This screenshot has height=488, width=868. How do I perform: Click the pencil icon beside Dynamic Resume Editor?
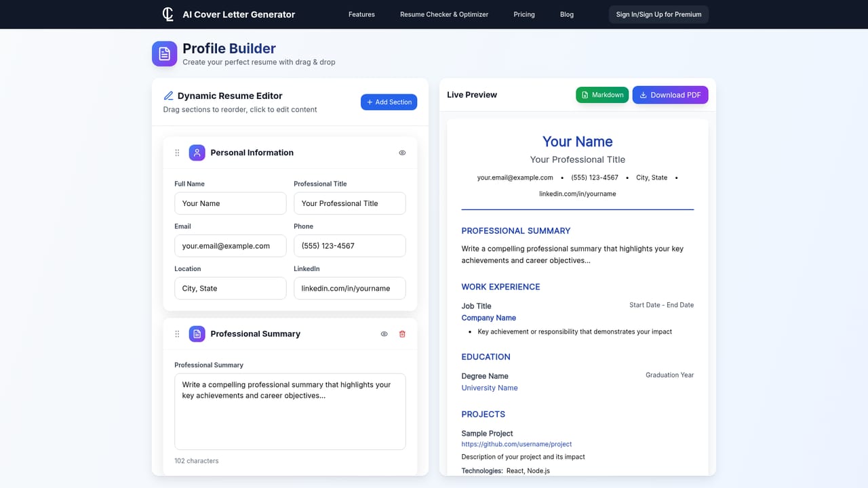coord(169,96)
